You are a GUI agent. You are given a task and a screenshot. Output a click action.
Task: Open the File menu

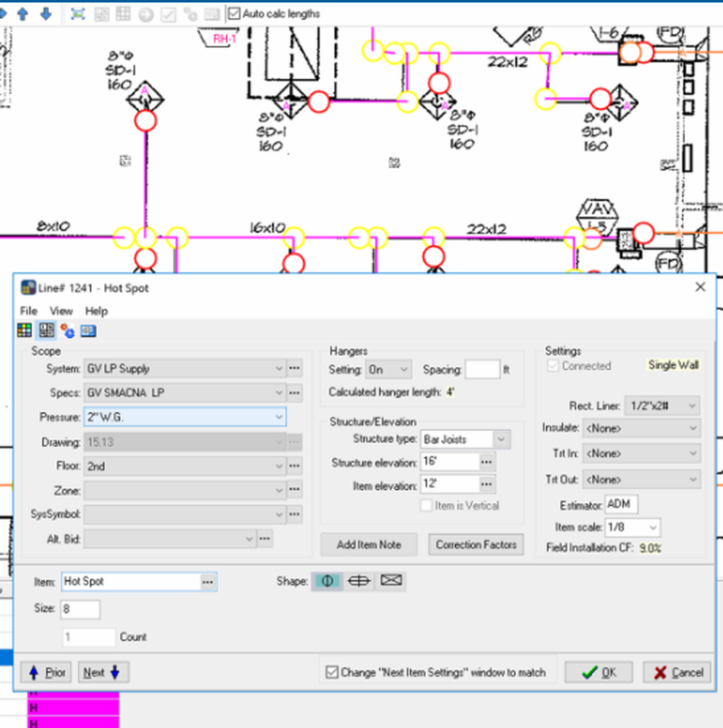[28, 311]
